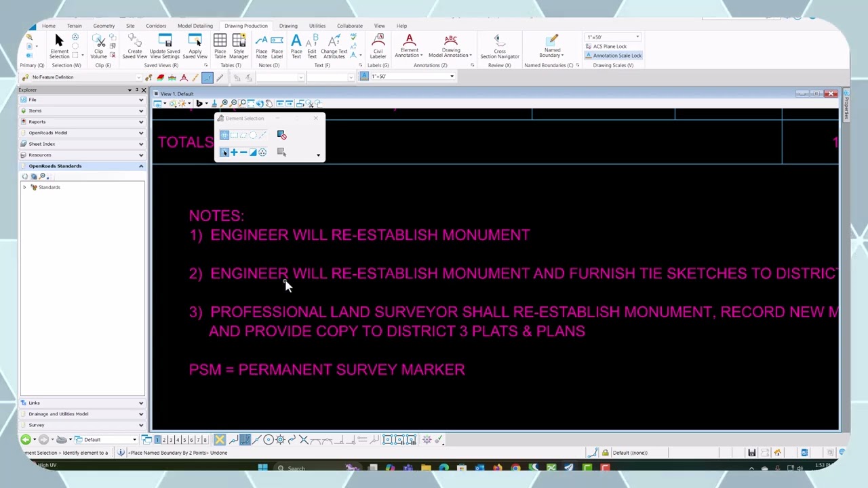This screenshot has width=868, height=488.
Task: Toggle view 2 in the view group bar
Action: pyautogui.click(x=164, y=440)
